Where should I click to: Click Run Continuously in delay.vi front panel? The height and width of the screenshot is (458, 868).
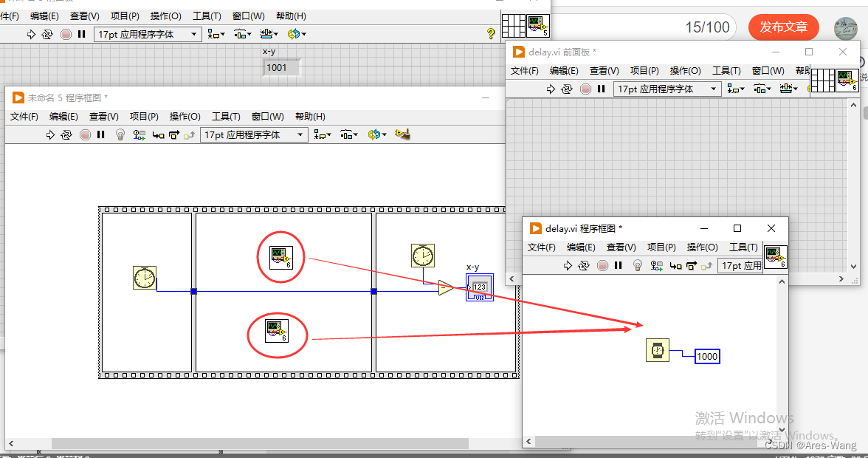tap(567, 89)
